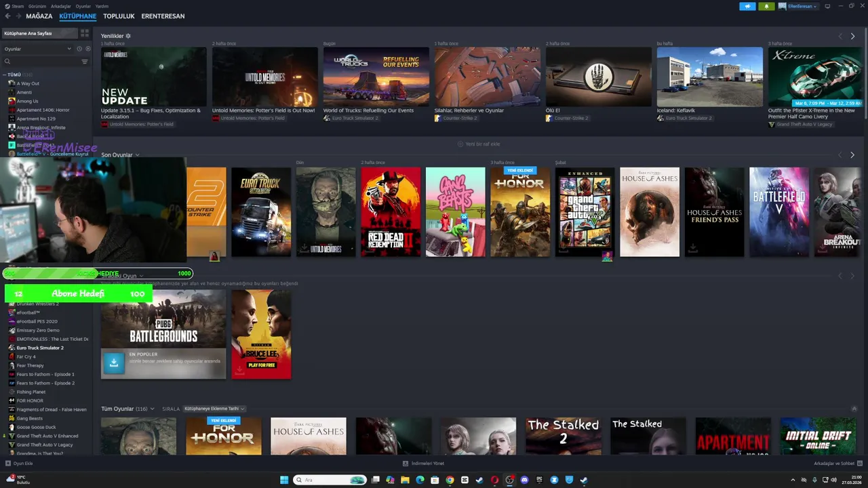Open ERENTERESAN profile tab
This screenshot has width=868, height=488.
(x=163, y=16)
